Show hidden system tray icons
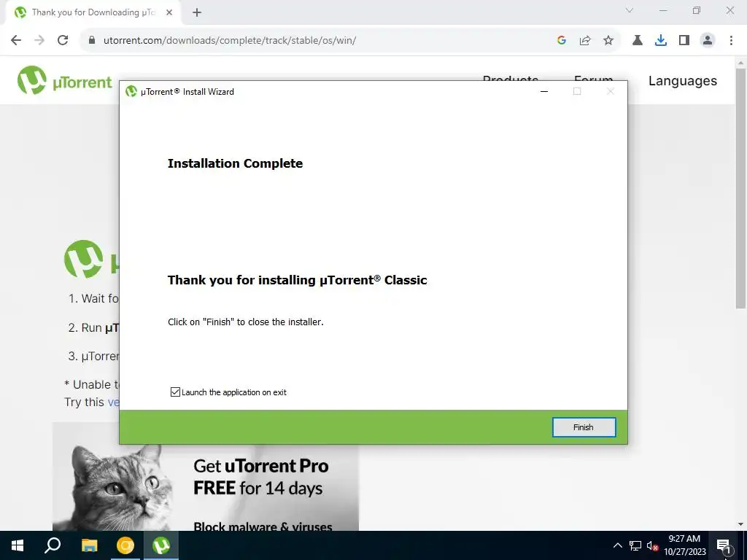The width and height of the screenshot is (747, 560). pos(617,545)
